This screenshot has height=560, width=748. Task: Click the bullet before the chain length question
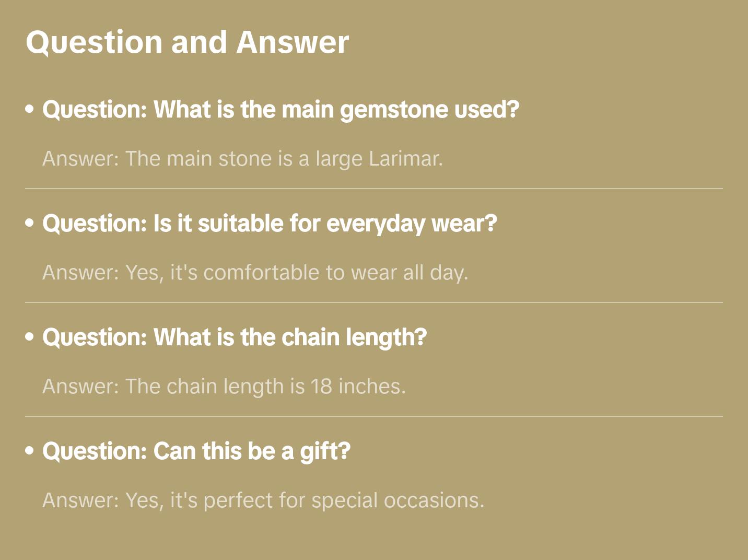(x=30, y=337)
